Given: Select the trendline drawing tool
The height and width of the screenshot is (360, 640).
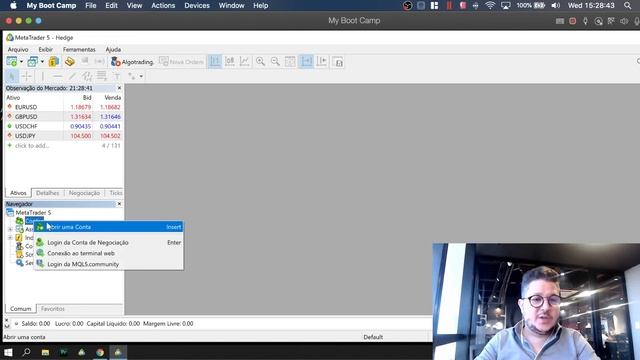Looking at the screenshot, I should [72, 76].
